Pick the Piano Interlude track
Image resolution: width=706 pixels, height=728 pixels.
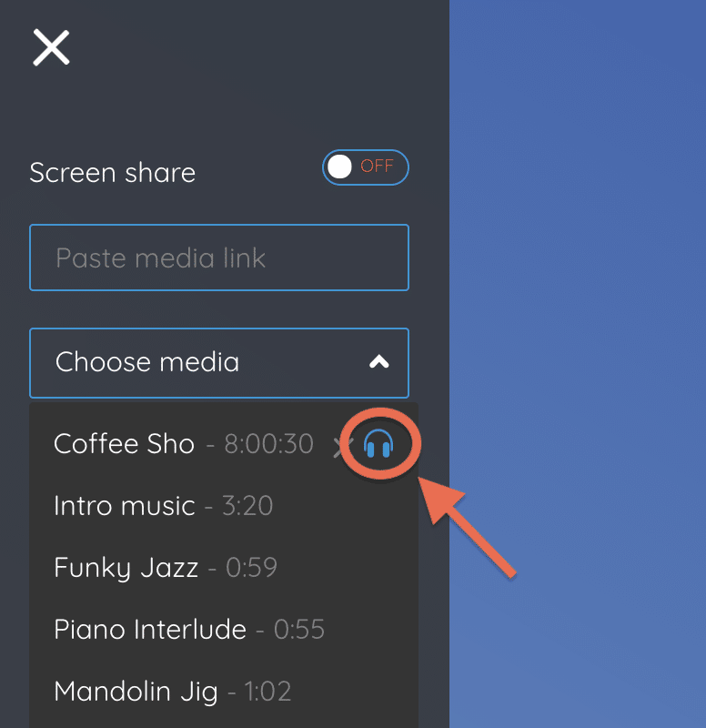(150, 629)
